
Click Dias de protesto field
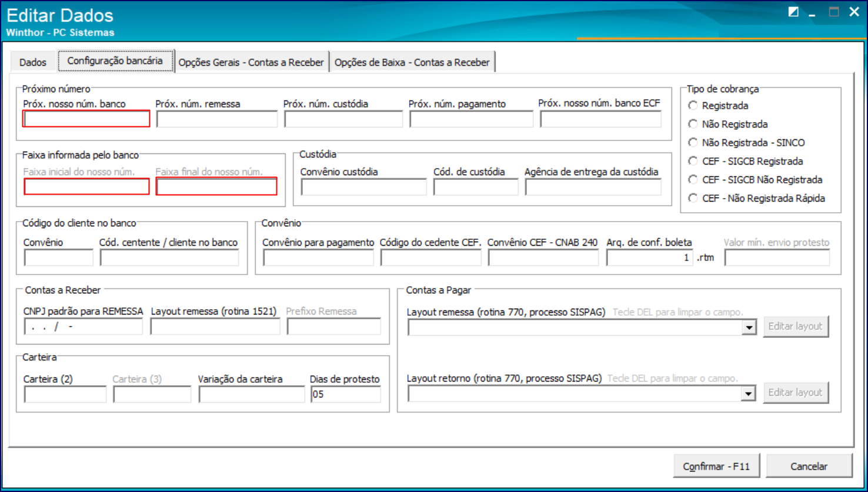click(346, 394)
